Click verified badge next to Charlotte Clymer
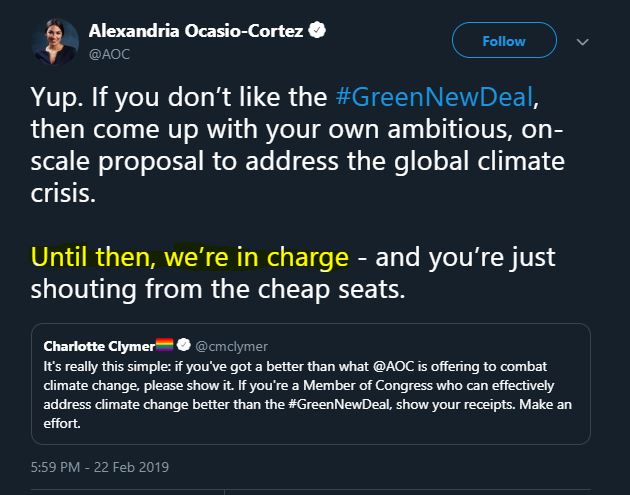Viewport: 630px width, 495px height. click(x=184, y=347)
